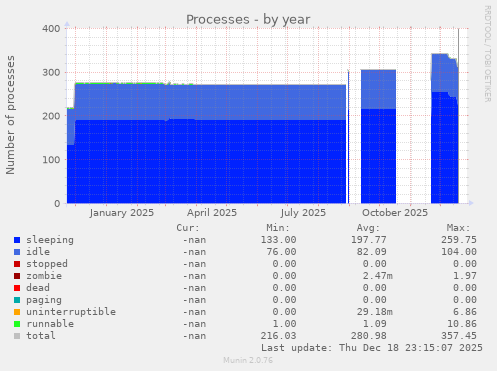Click sleeping minimum value 133.00
This screenshot has height=371, width=497.
tap(278, 240)
